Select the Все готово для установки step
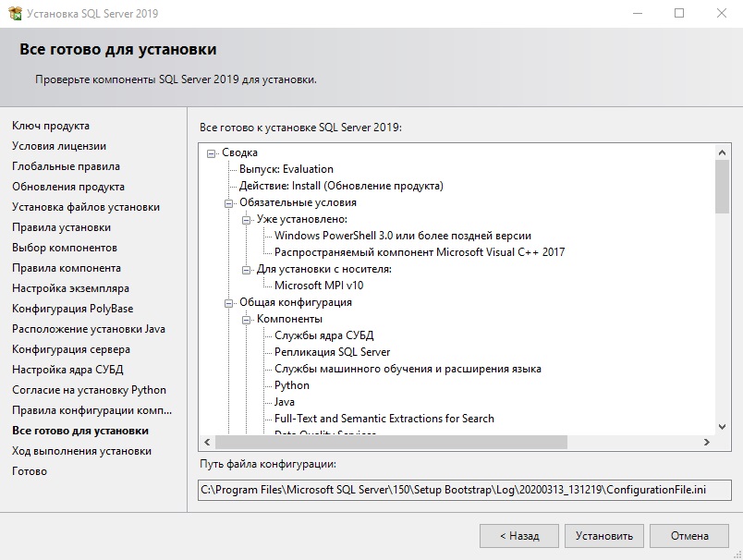The width and height of the screenshot is (743, 560). coord(80,431)
